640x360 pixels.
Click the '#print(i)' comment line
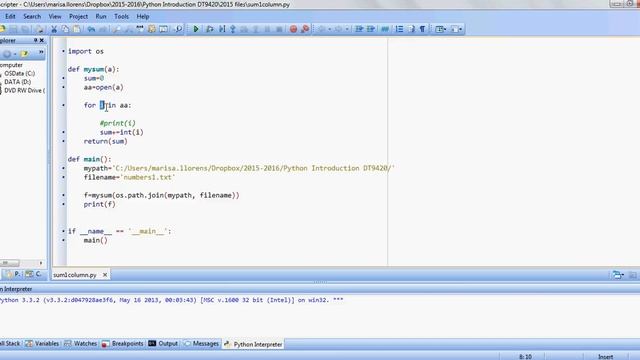118,123
